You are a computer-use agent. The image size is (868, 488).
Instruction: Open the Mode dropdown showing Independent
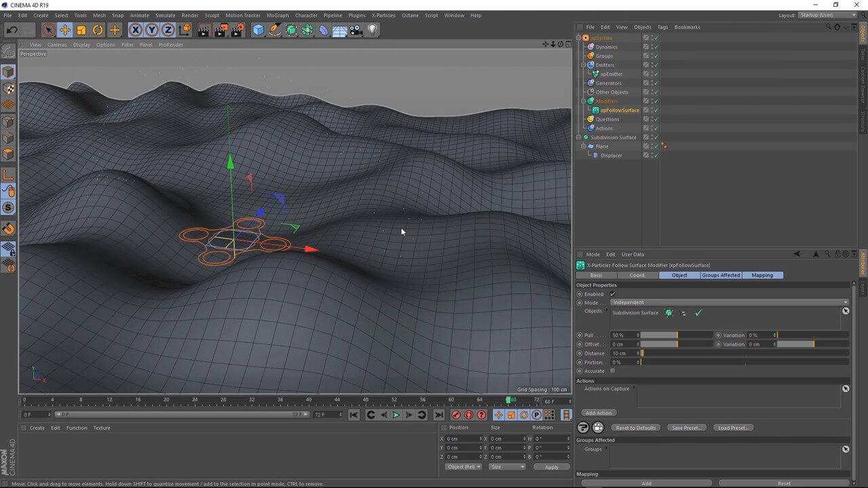click(729, 302)
